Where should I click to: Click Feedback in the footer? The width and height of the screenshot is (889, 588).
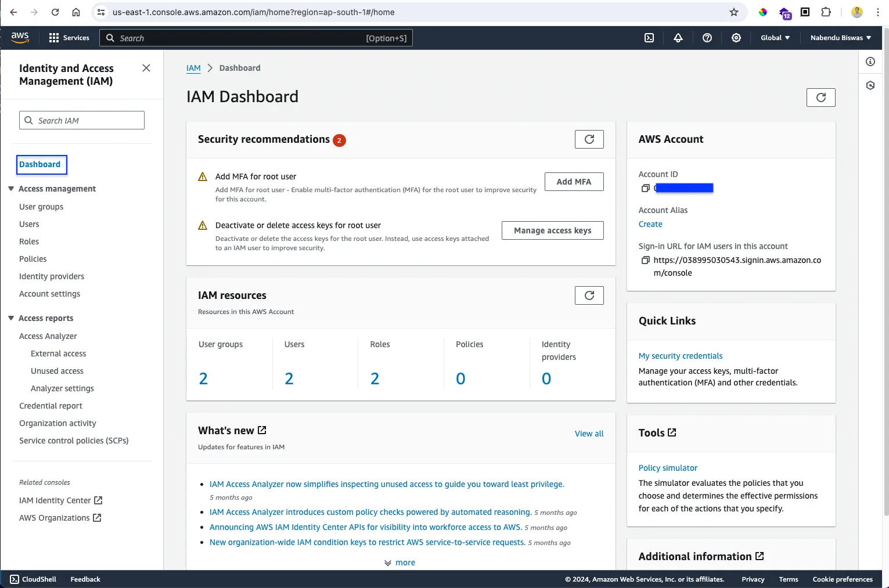[85, 579]
